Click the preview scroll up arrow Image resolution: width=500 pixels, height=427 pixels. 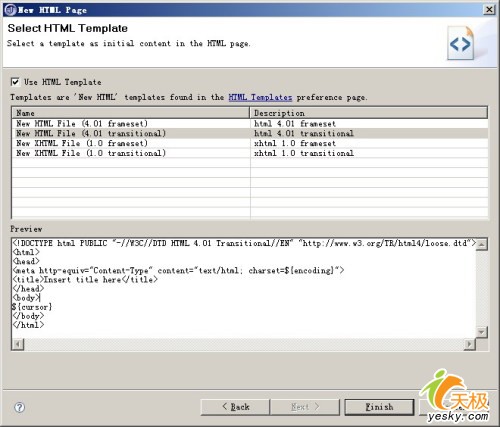coord(482,244)
